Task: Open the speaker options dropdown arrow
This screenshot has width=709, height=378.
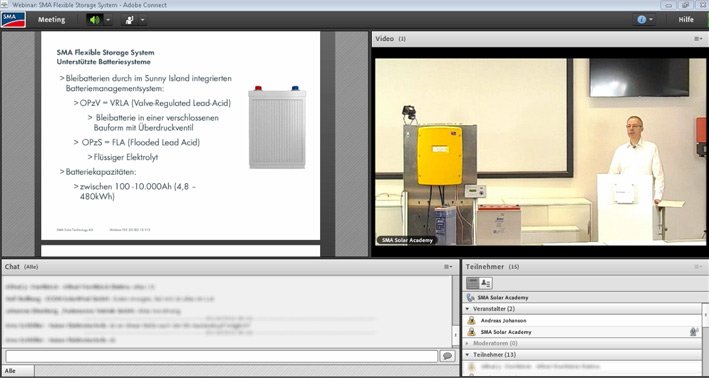Action: click(108, 20)
